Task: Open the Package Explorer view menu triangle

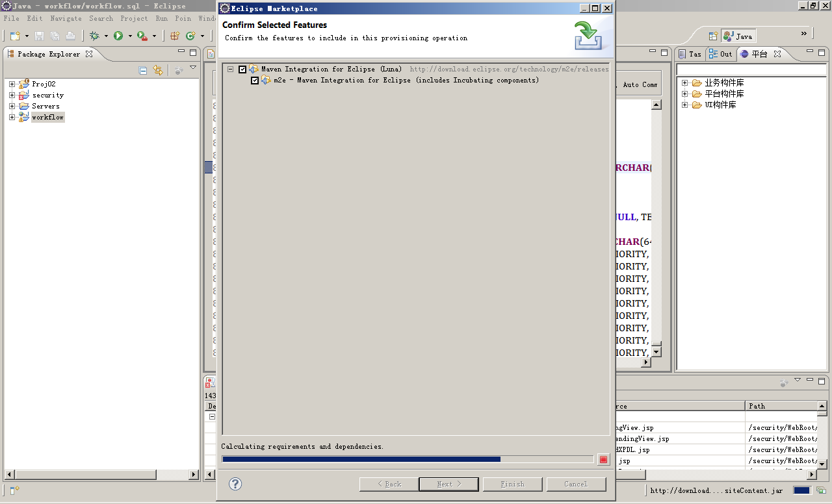Action: pyautogui.click(x=193, y=68)
